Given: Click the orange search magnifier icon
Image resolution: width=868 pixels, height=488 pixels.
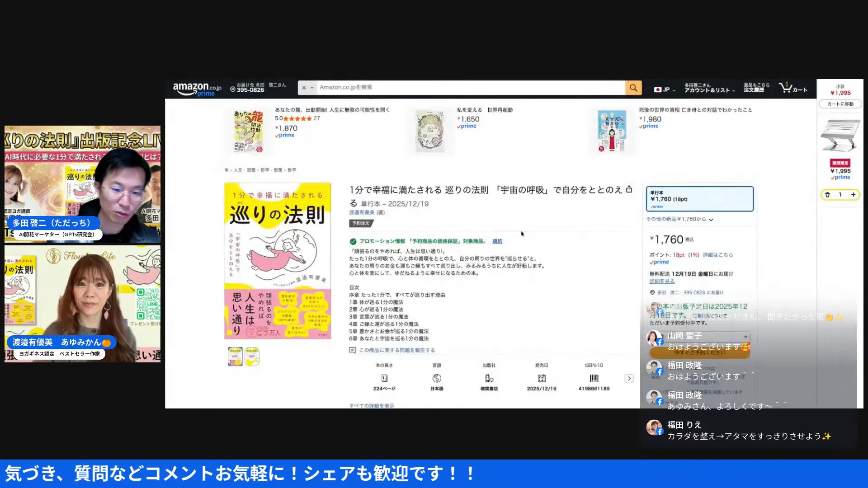Looking at the screenshot, I should tap(633, 87).
